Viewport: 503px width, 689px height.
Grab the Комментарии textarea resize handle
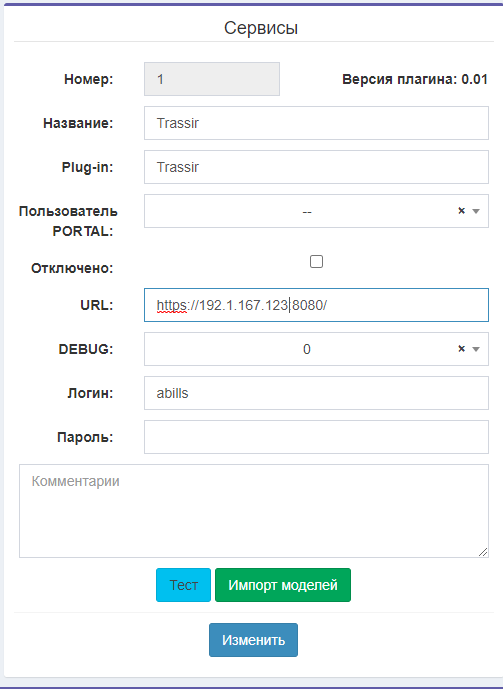(x=483, y=552)
